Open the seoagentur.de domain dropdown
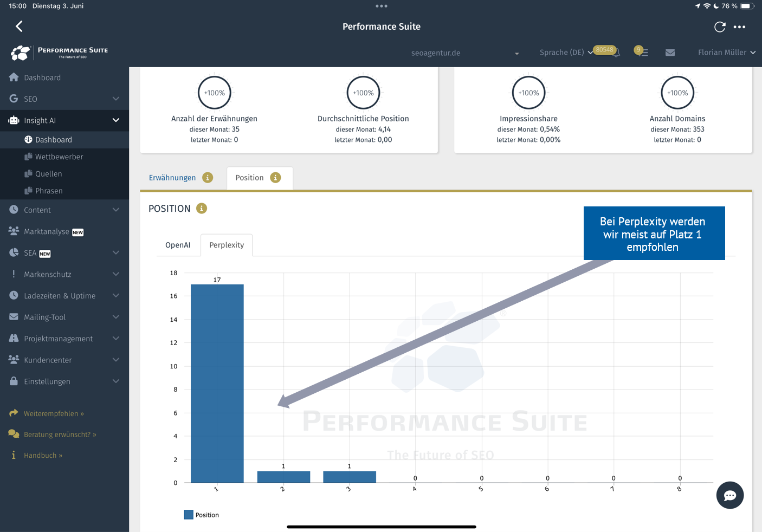 click(x=465, y=53)
